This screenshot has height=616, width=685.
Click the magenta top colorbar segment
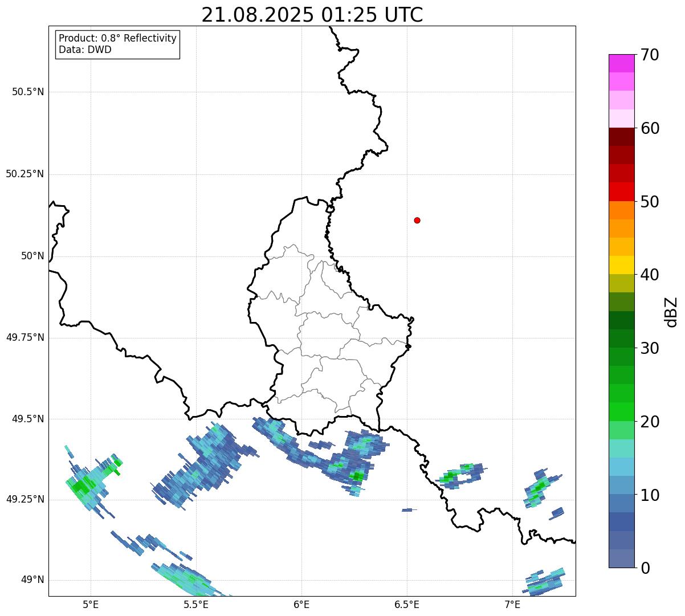pos(621,63)
